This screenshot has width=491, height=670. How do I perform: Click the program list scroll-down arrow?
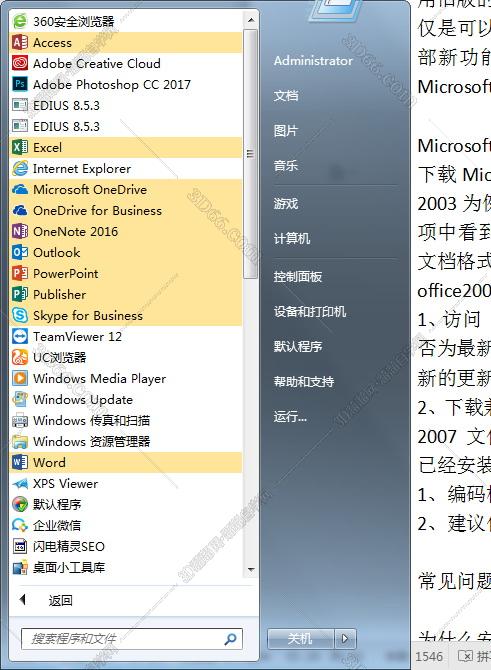pos(251,570)
